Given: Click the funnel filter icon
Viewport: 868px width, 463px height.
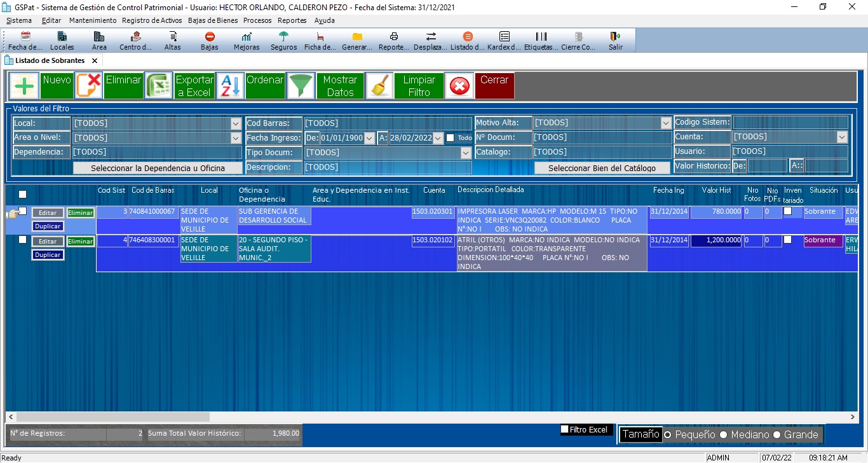Looking at the screenshot, I should (301, 86).
